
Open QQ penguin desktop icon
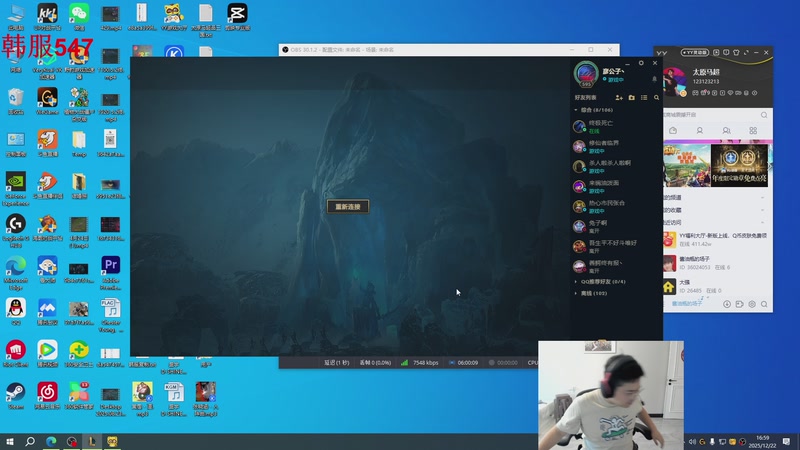pos(16,311)
